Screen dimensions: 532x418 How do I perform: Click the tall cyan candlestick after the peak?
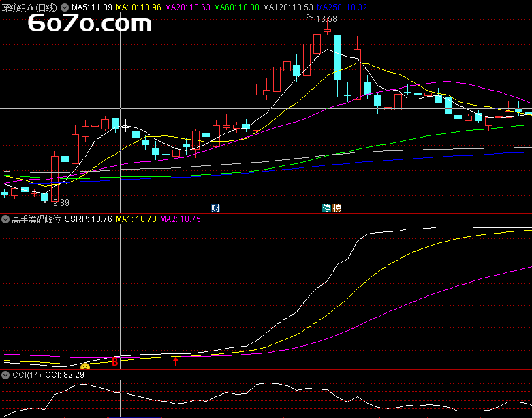click(338, 58)
